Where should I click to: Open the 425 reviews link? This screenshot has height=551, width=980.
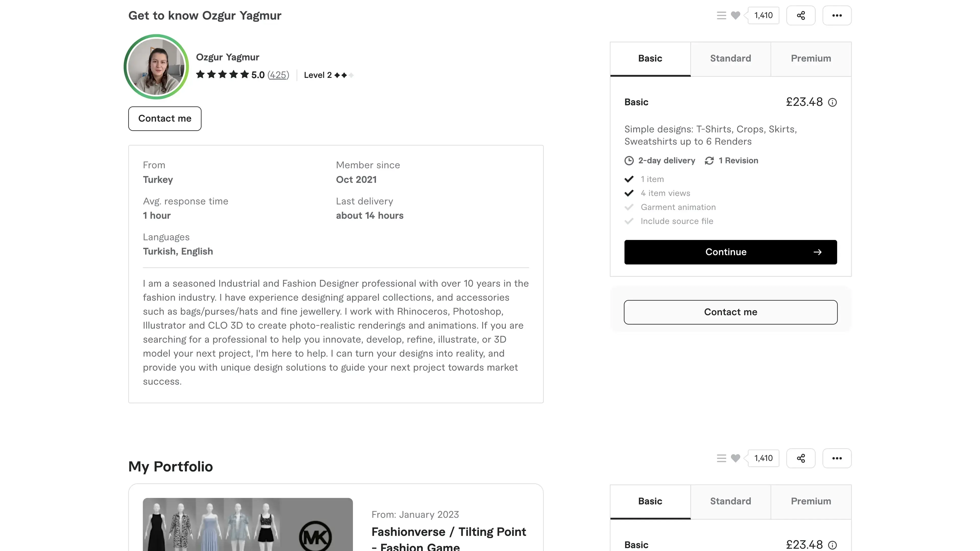[278, 75]
